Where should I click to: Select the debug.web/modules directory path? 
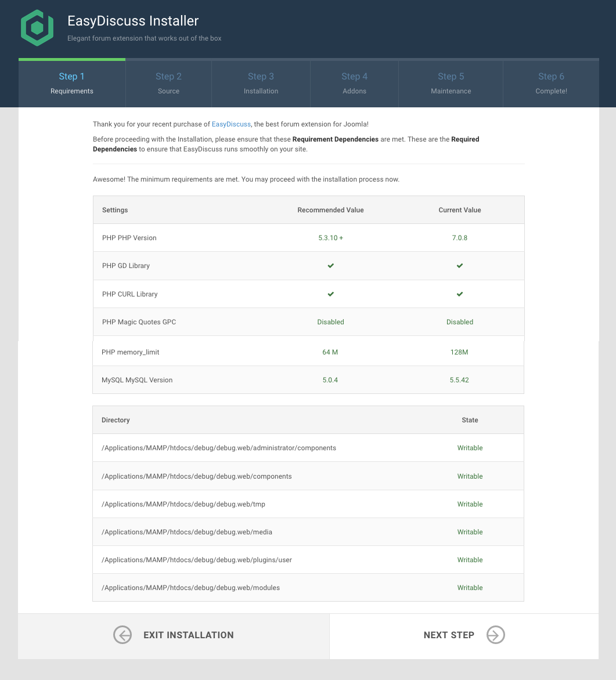(190, 588)
